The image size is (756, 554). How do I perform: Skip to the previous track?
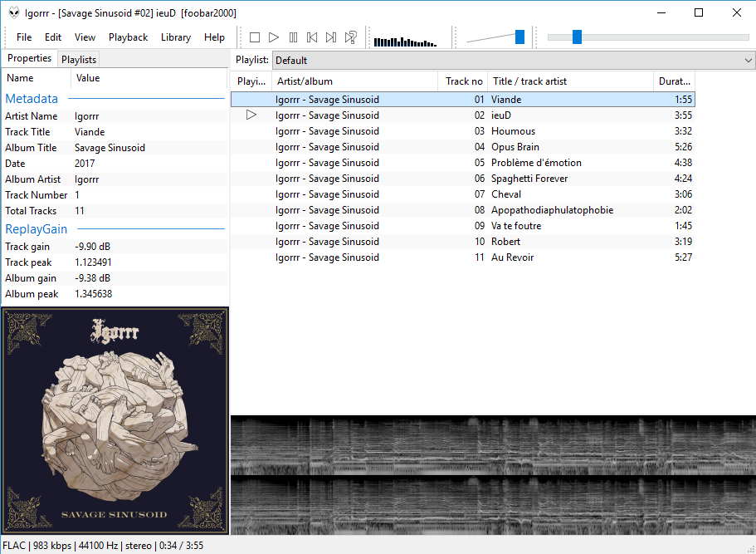(312, 37)
